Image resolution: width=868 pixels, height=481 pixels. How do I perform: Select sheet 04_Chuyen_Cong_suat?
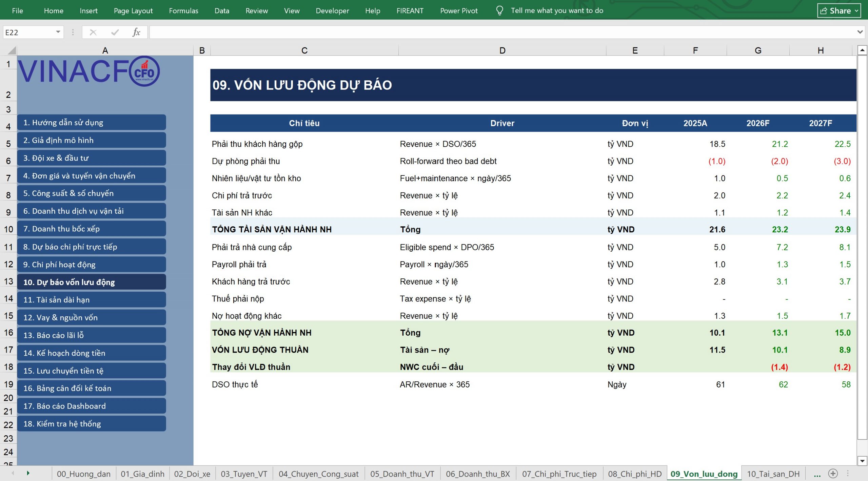tap(318, 474)
